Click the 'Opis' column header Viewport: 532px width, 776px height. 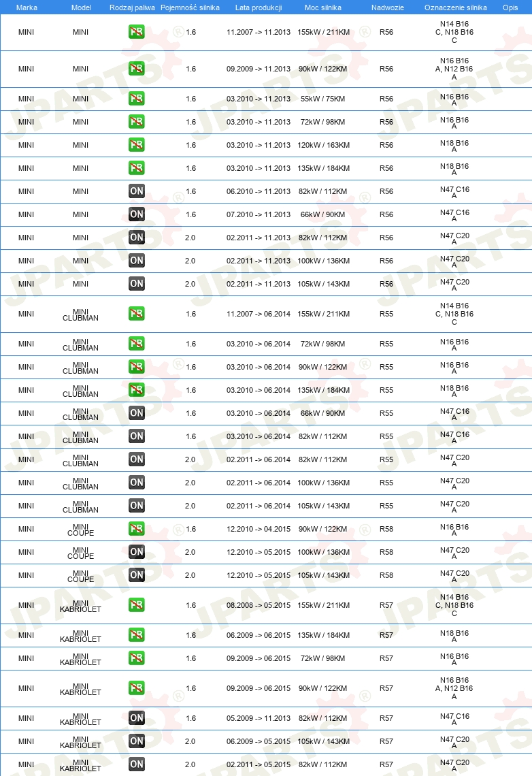510,7
